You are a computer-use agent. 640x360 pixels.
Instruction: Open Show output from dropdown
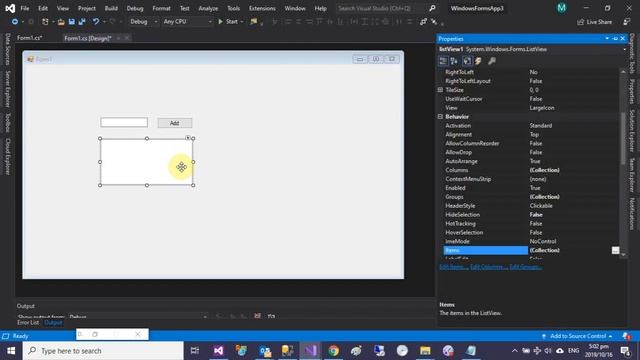pyautogui.click(x=139, y=316)
